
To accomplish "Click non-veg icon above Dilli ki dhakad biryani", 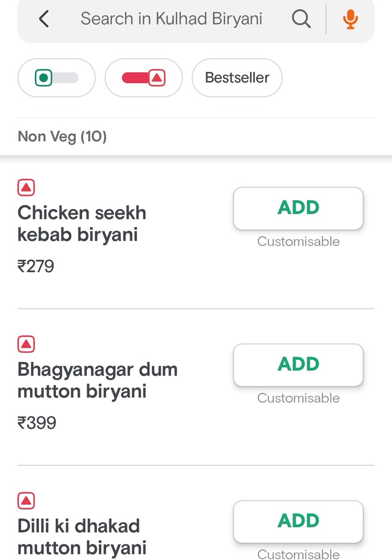I will (27, 501).
